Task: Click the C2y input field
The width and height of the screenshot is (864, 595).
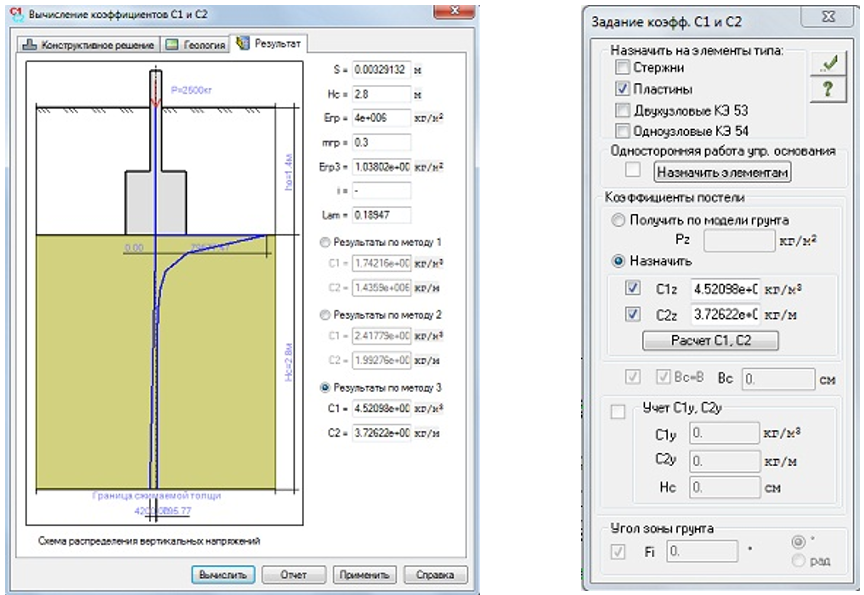Action: (x=725, y=461)
